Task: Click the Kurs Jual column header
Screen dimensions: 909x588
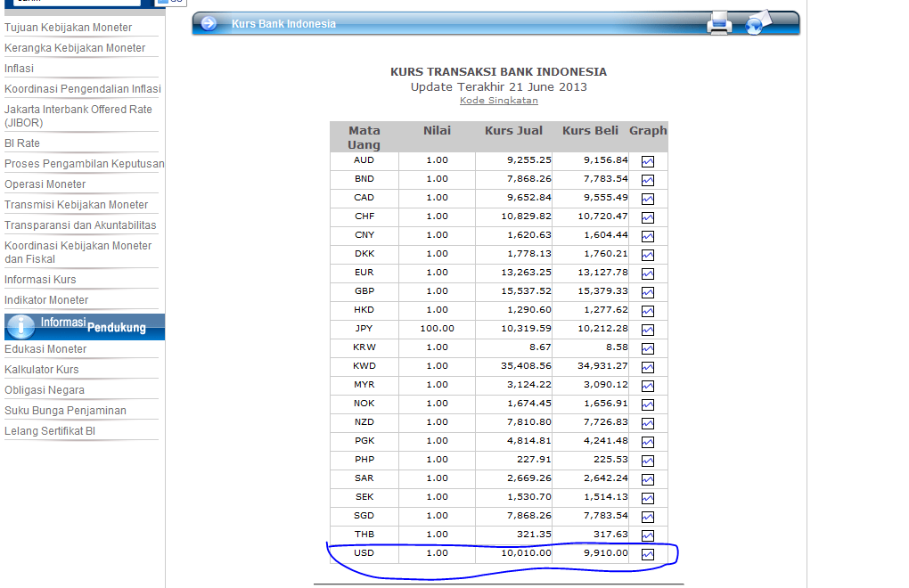Action: click(x=513, y=131)
